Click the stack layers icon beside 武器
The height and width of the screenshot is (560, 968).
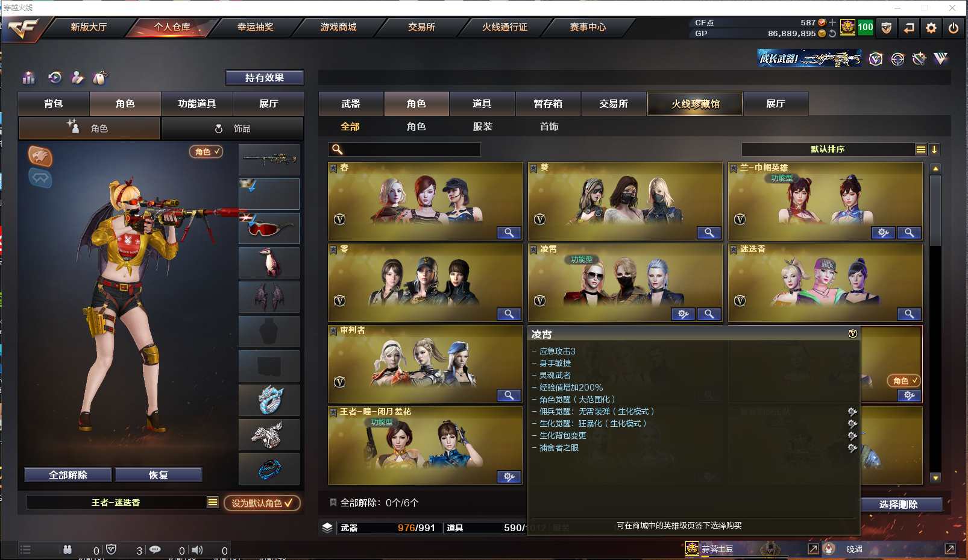point(327,527)
